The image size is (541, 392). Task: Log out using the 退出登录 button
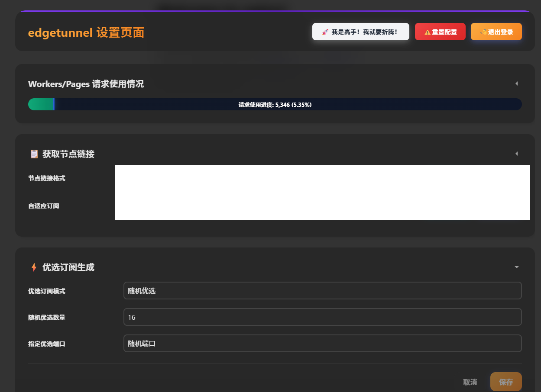tap(496, 32)
